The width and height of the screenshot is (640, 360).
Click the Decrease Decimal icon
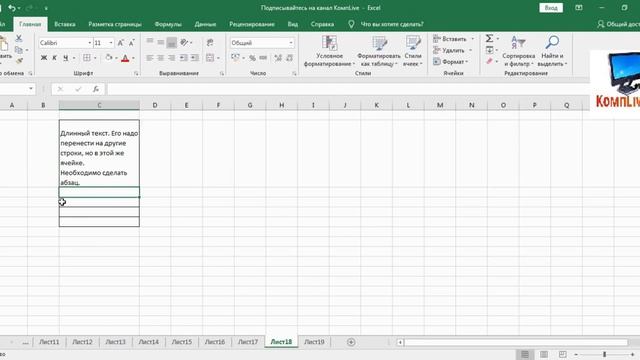point(289,58)
